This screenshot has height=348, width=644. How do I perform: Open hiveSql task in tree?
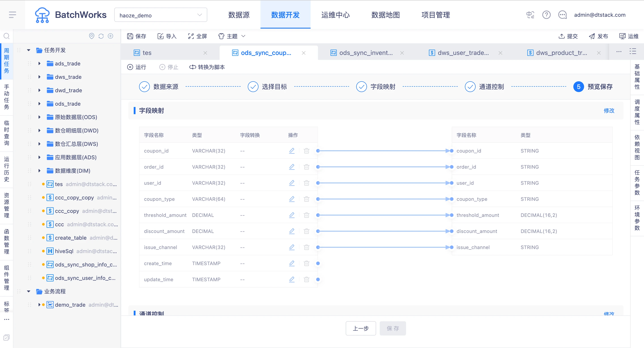coord(64,251)
